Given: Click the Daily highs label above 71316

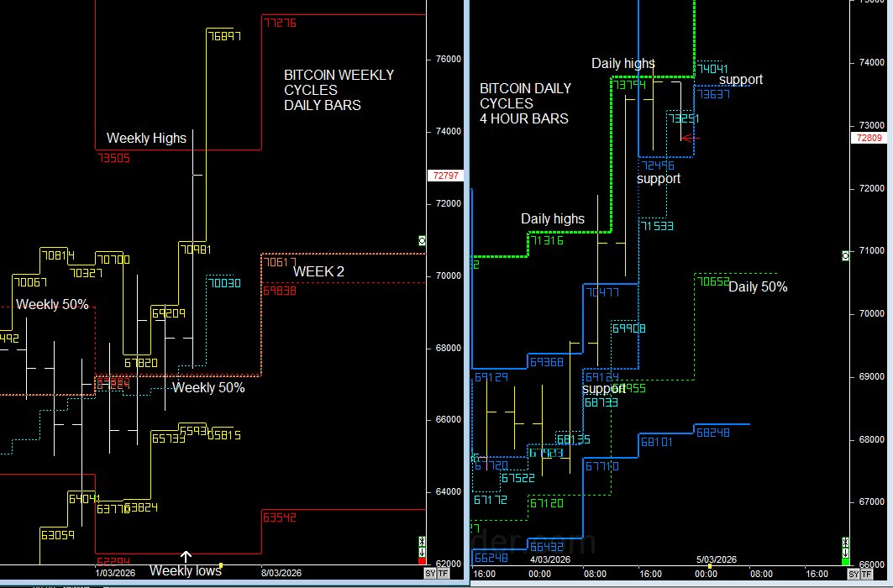Looking at the screenshot, I should tap(553, 218).
